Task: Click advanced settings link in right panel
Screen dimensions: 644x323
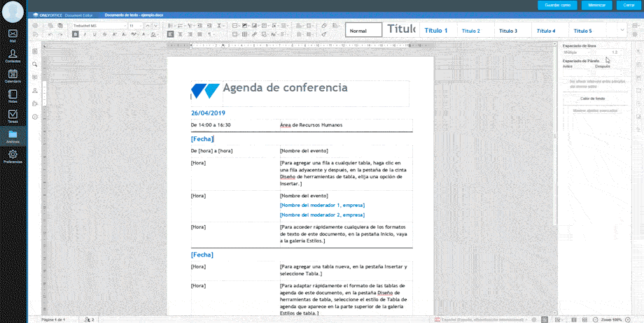Action: [x=595, y=111]
